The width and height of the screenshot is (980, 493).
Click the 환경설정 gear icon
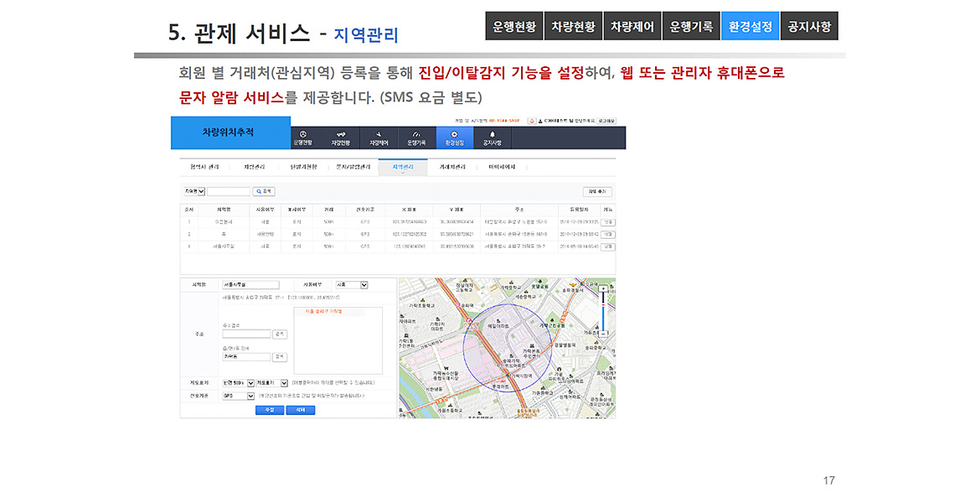[x=454, y=134]
